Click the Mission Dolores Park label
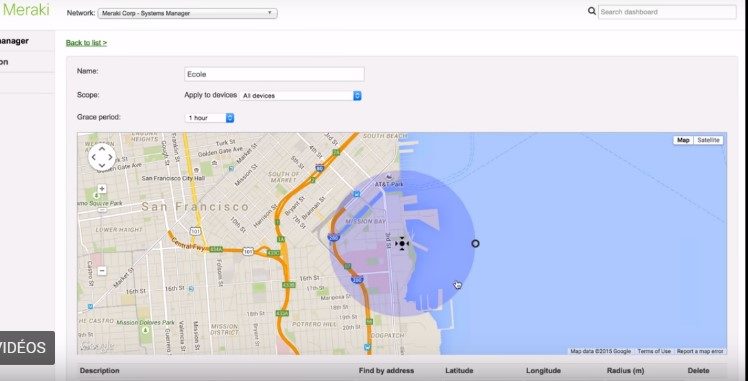 point(145,323)
